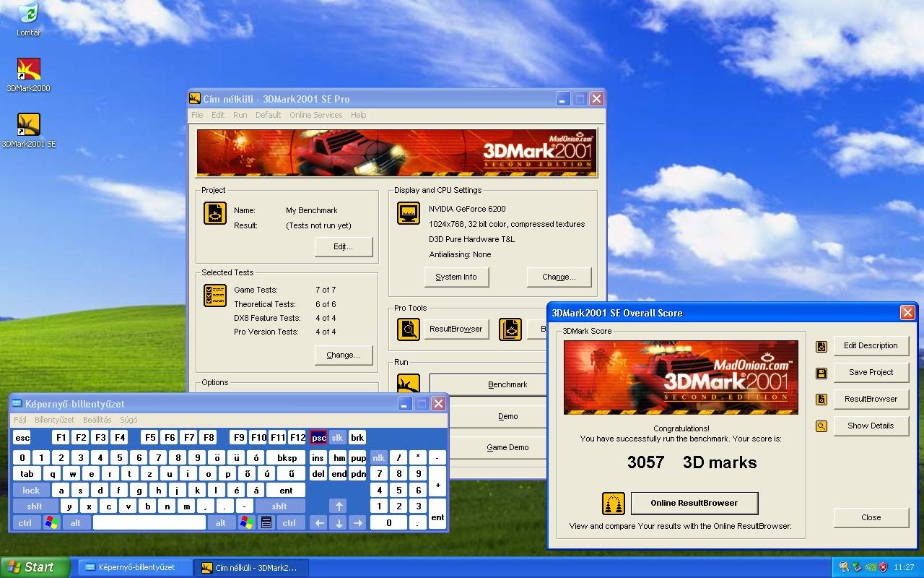The width and height of the screenshot is (924, 578).
Task: Open the Online Services menu
Action: click(x=316, y=115)
